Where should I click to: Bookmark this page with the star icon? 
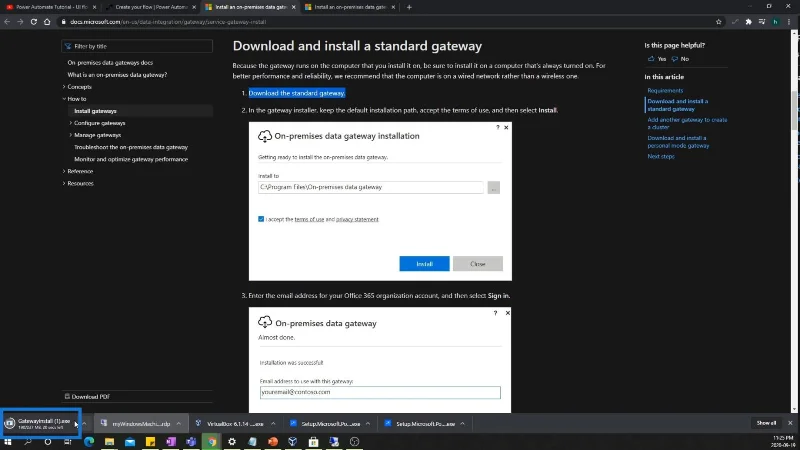(719, 22)
